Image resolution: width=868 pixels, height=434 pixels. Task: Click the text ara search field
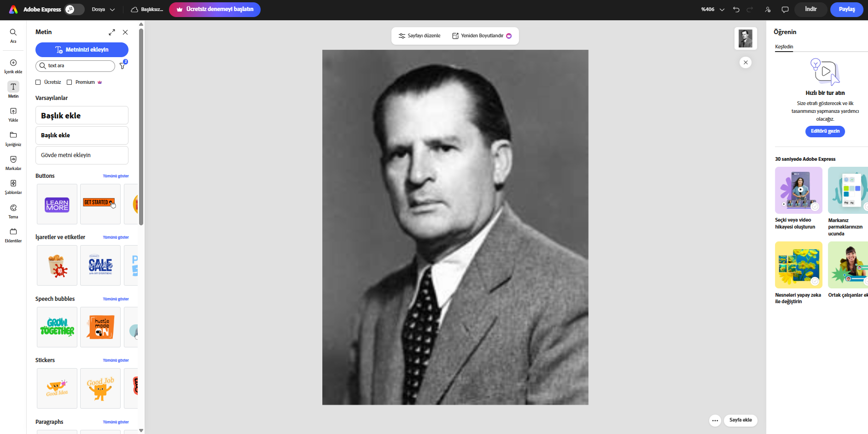[x=76, y=66]
